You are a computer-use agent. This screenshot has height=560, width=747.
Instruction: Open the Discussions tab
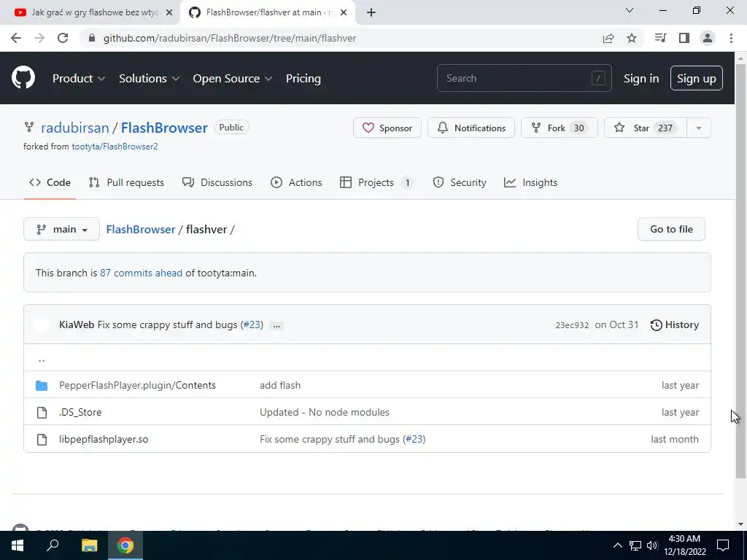[217, 182]
